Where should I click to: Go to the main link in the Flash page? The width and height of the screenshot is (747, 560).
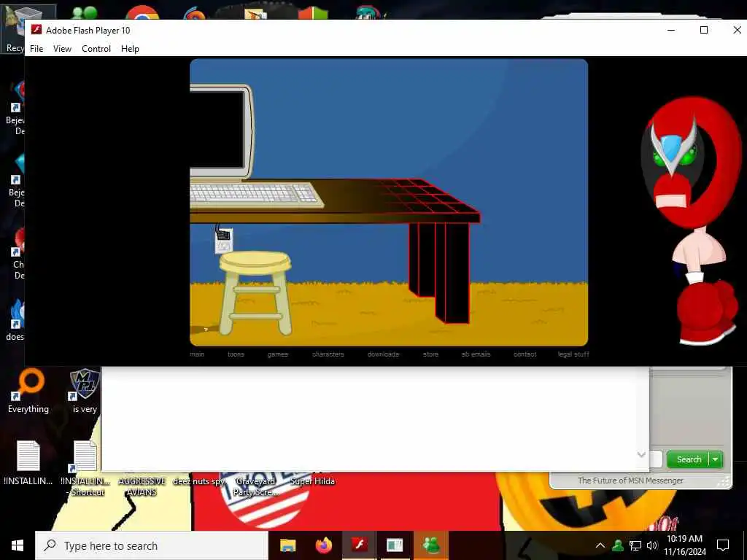pyautogui.click(x=197, y=354)
